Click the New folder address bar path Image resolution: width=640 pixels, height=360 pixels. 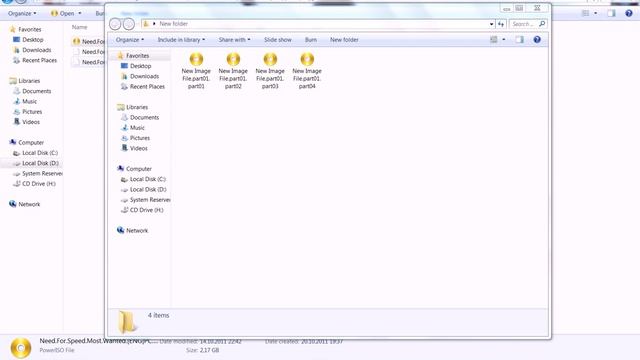[x=173, y=24]
